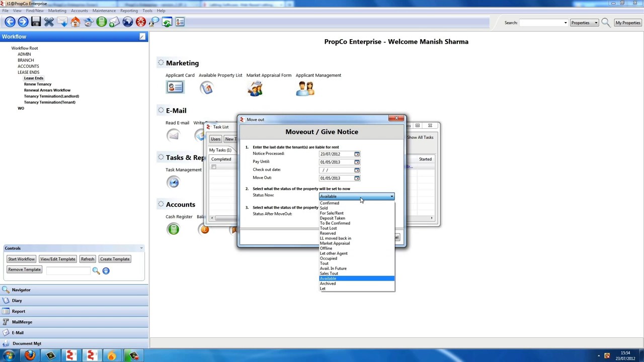
Task: Open the Market Appraisal Form icon
Action: coord(255,88)
